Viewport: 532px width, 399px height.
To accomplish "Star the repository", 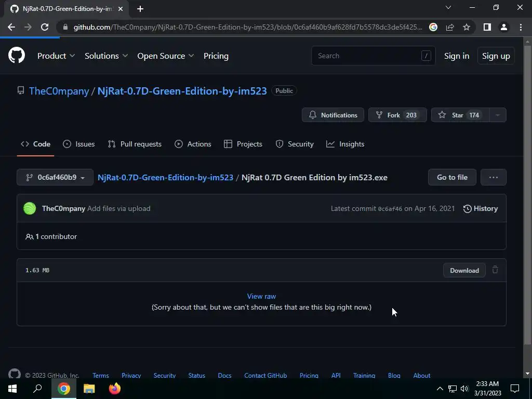I will tap(460, 115).
